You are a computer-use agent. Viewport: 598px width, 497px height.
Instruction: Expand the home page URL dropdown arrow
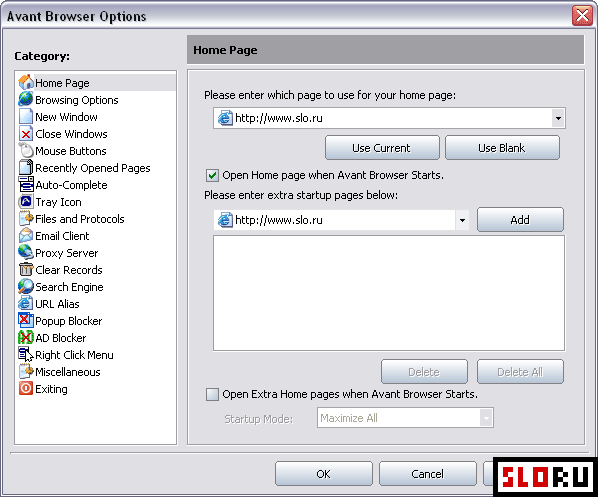click(x=558, y=118)
